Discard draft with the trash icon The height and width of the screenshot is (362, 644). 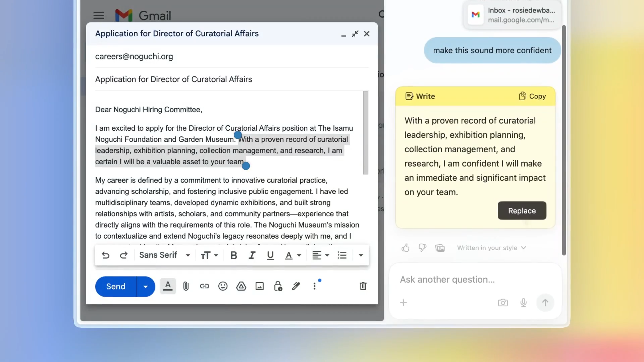363,286
